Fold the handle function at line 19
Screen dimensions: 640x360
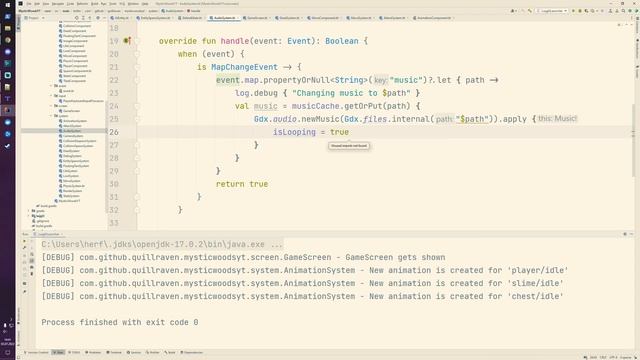pos(137,41)
